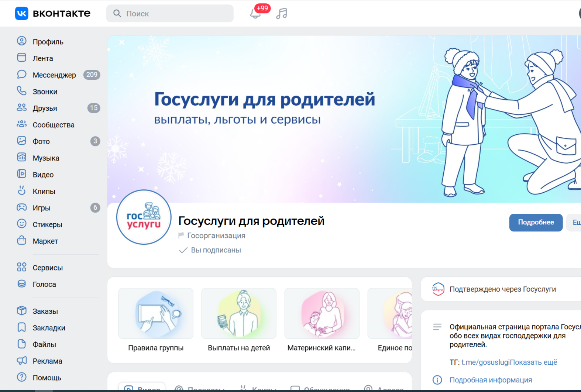The width and height of the screenshot is (581, 392).
Task: Open notifications bell with +99 badge
Action: 255,14
